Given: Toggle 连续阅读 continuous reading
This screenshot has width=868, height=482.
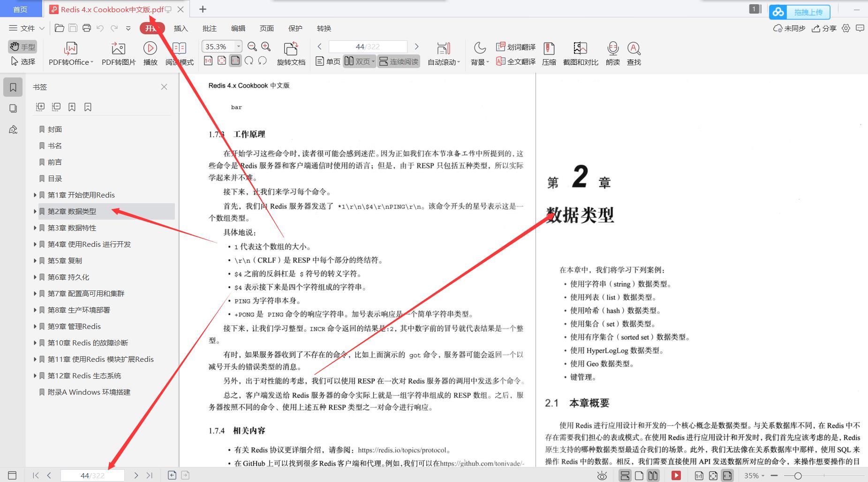Looking at the screenshot, I should click(x=399, y=61).
